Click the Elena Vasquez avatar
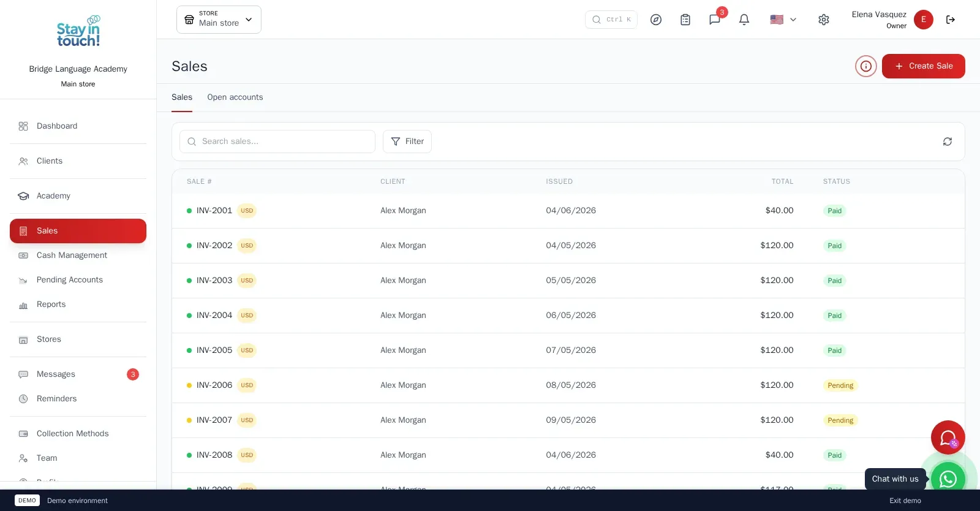Viewport: 980px width, 511px height. (924, 20)
